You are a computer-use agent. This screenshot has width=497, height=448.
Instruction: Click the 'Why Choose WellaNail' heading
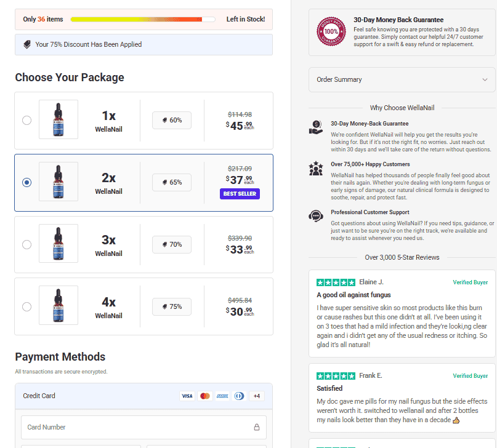click(x=402, y=108)
